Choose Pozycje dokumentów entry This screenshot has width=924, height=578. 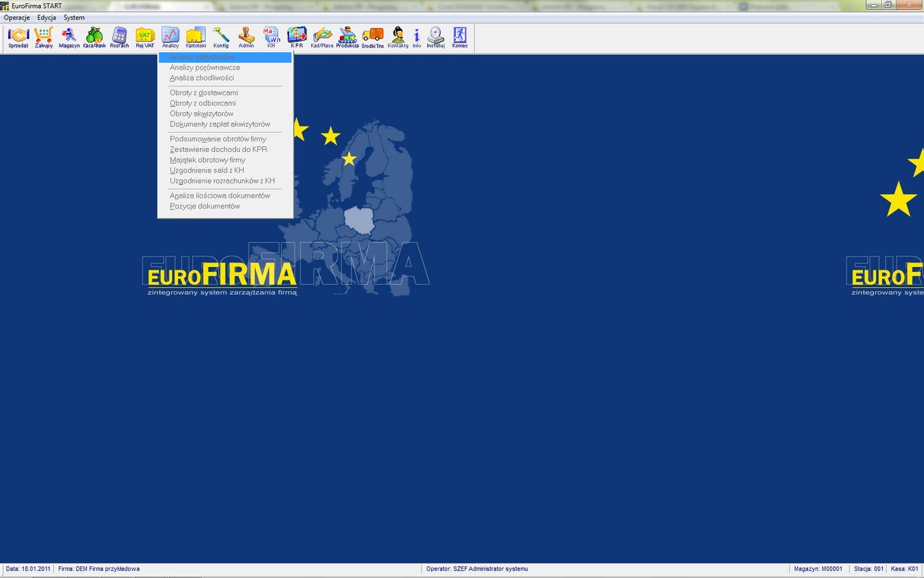(x=225, y=206)
